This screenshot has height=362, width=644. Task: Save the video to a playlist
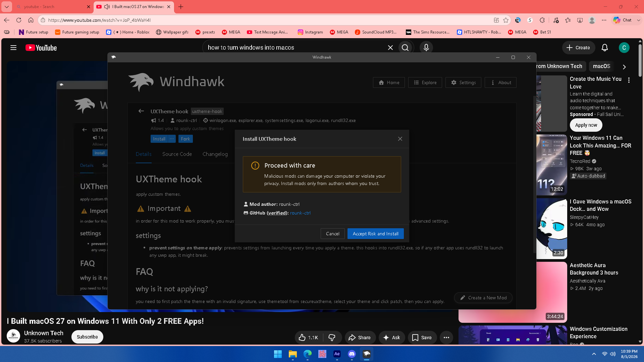click(x=422, y=338)
